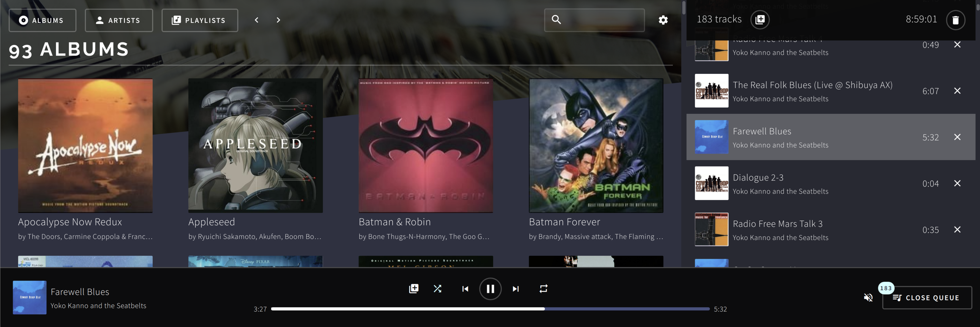
Task: Switch to the Artists view
Action: [119, 20]
